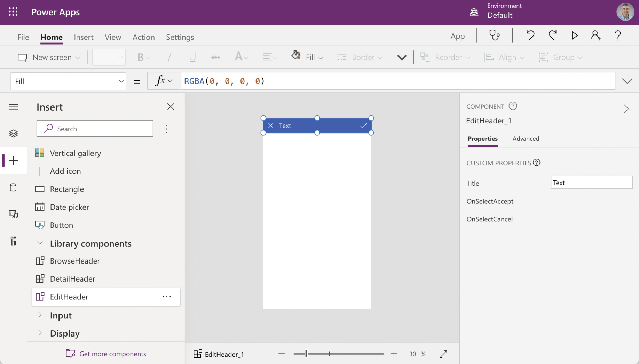Click the Title property text field
This screenshot has height=364, width=639.
click(x=591, y=183)
